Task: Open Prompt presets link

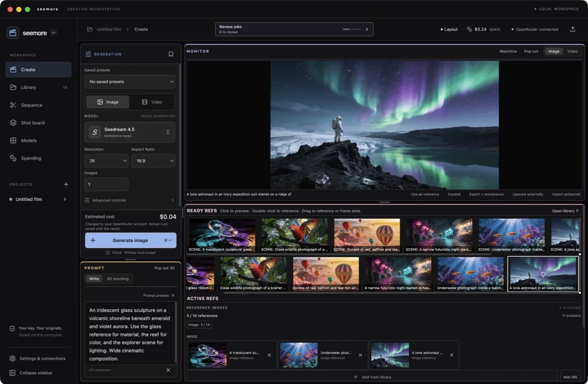Action: click(x=159, y=295)
